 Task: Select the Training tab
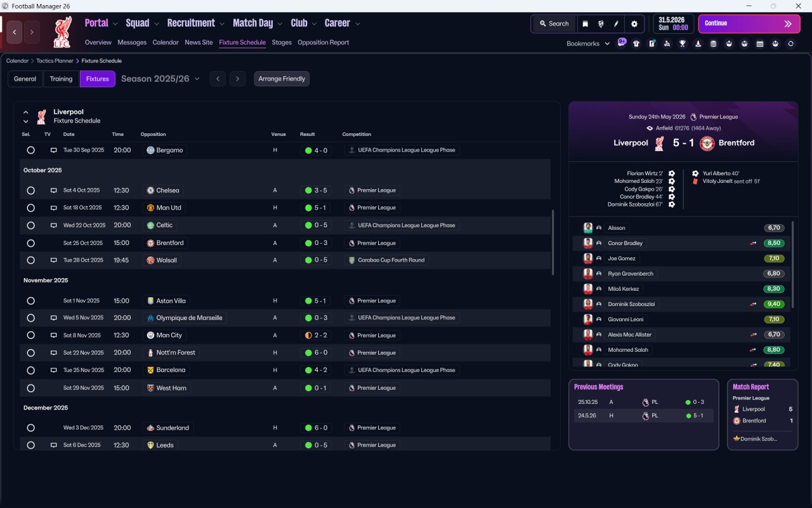pyautogui.click(x=61, y=79)
